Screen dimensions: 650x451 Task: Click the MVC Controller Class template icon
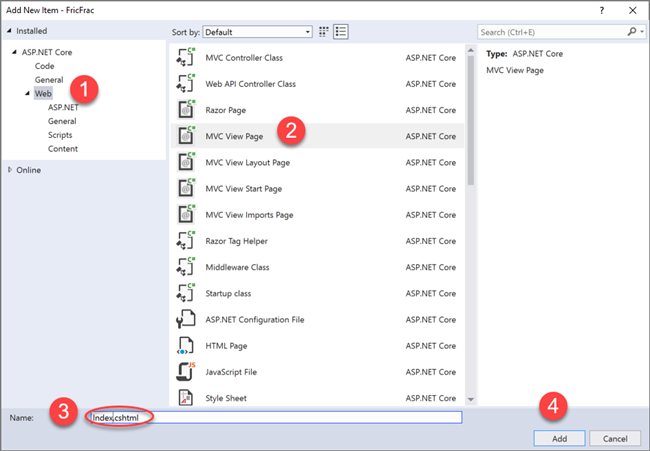pyautogui.click(x=185, y=57)
